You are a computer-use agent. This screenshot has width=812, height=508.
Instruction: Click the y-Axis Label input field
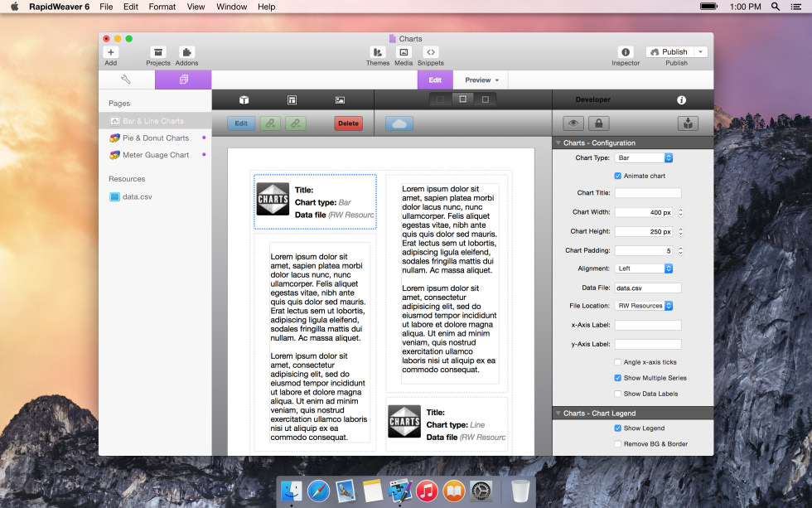tap(648, 345)
